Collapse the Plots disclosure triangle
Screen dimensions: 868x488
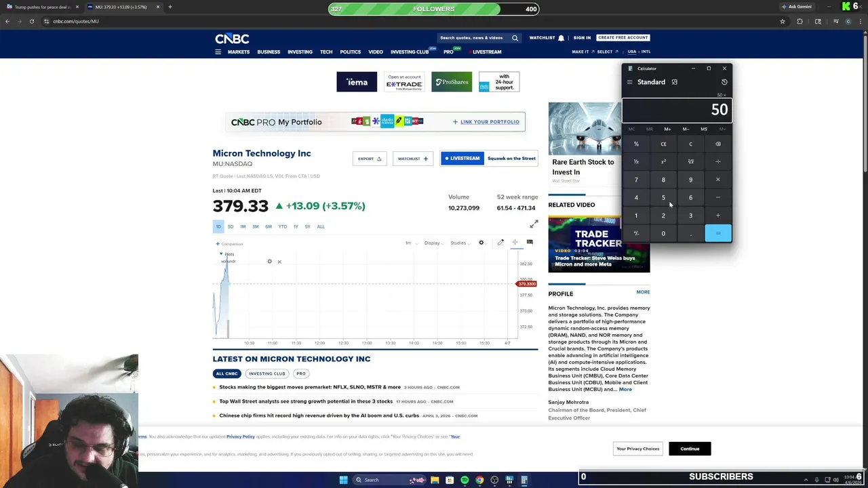click(221, 253)
